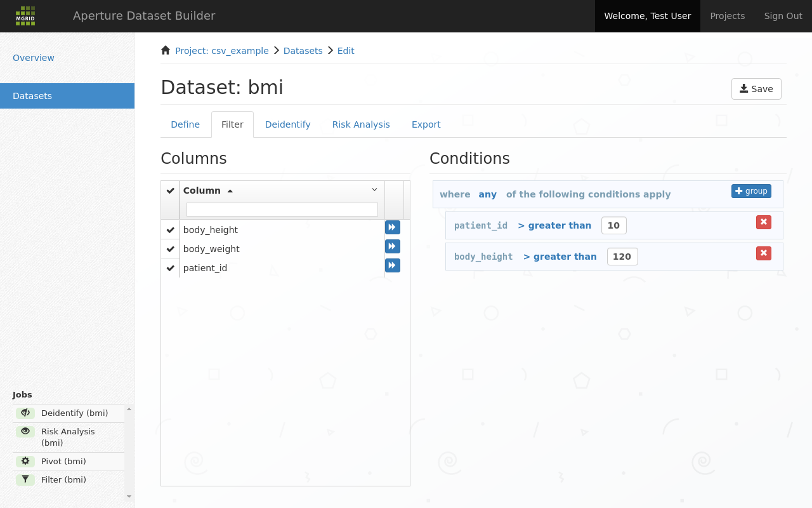Open the Datasets sidebar item

(67, 96)
